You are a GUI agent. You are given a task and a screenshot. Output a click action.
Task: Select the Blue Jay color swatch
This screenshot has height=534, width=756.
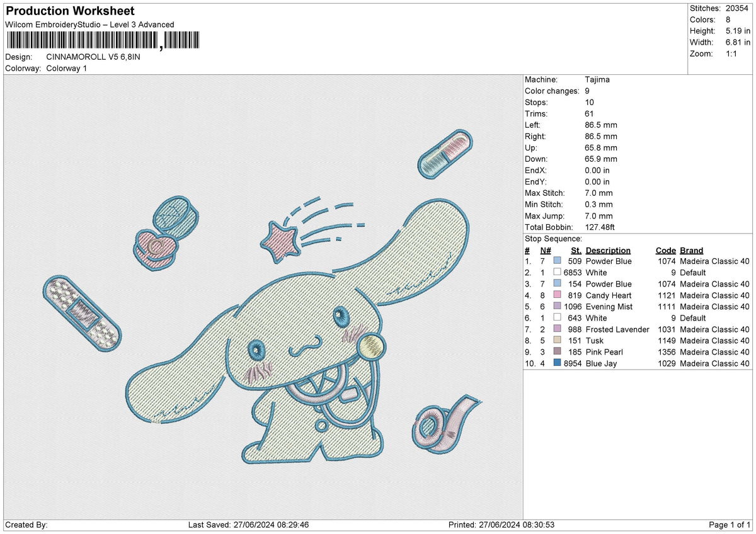click(557, 363)
